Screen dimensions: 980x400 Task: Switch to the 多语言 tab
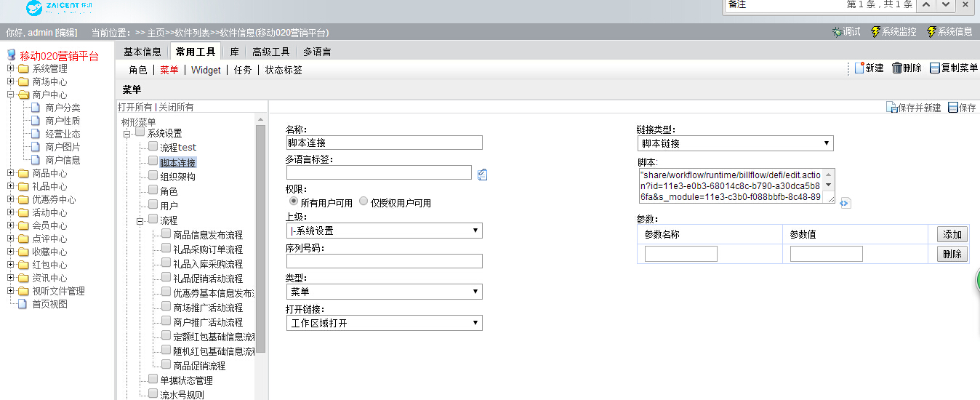tap(318, 52)
